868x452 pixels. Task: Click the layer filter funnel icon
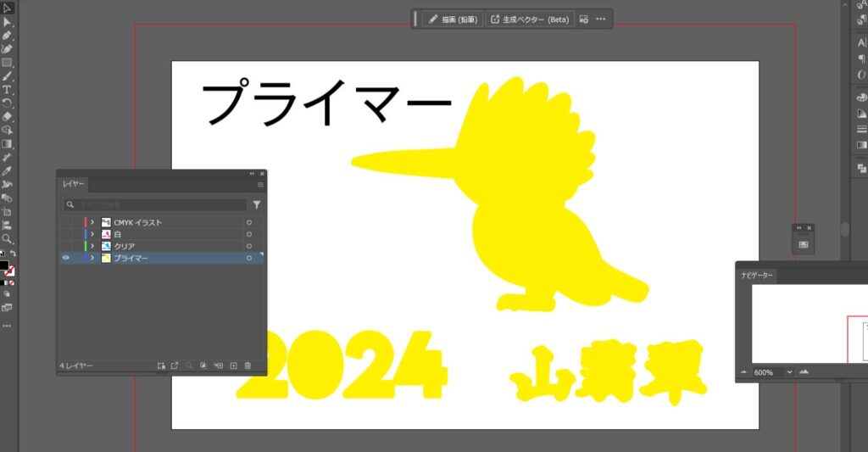pos(257,205)
